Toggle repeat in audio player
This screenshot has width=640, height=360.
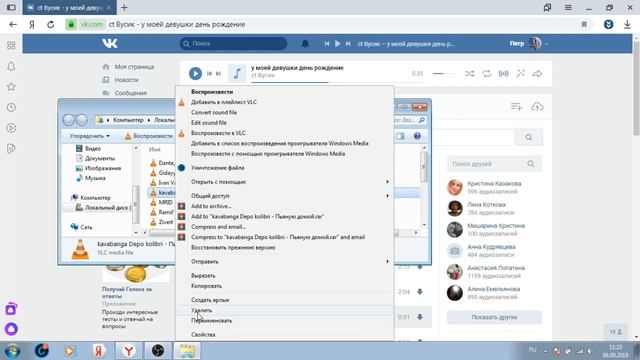coord(487,74)
